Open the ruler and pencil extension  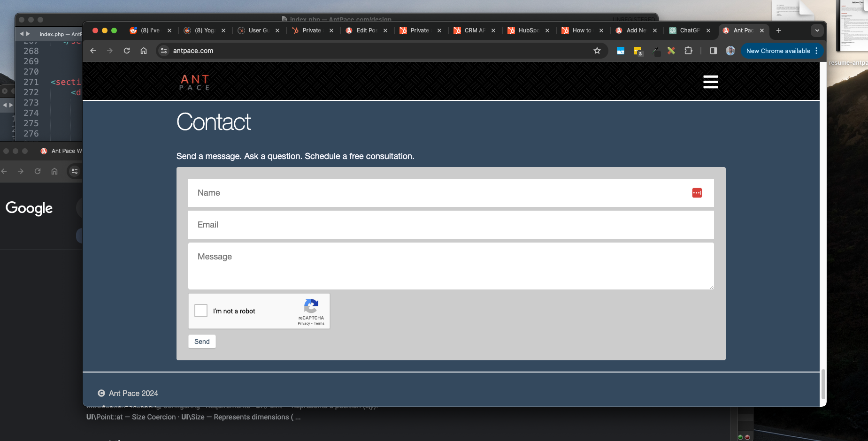tap(671, 51)
